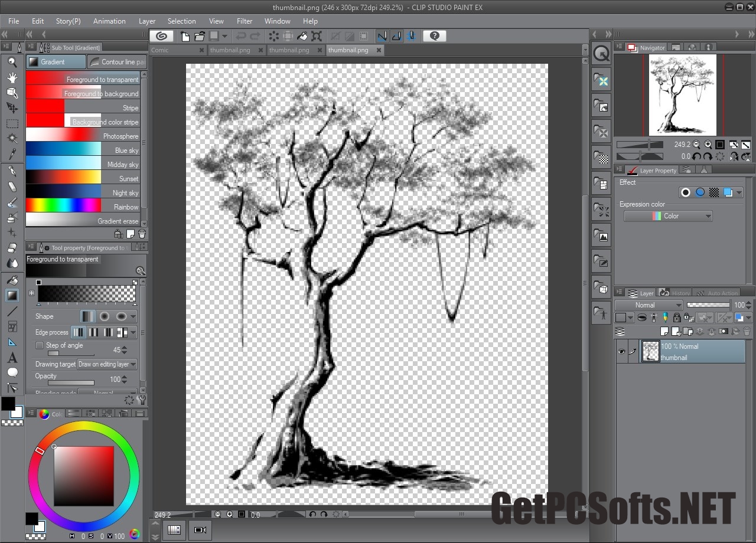Click the Open file folder icon
Viewport: 756px width, 543px height.
(x=200, y=36)
